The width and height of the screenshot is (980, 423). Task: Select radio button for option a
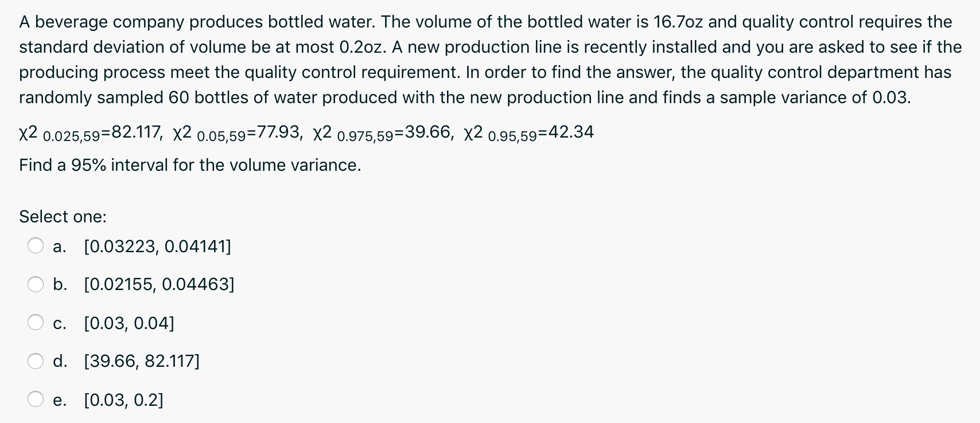pos(36,246)
